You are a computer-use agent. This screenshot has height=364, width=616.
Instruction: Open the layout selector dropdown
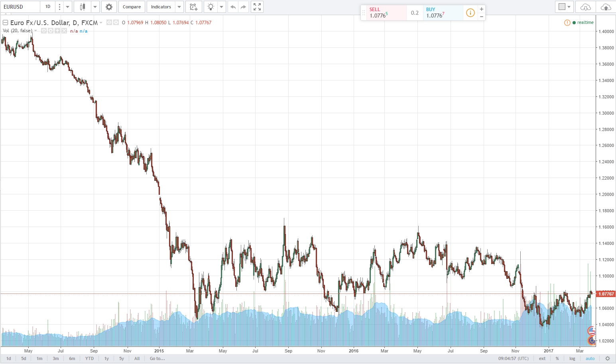(x=564, y=7)
